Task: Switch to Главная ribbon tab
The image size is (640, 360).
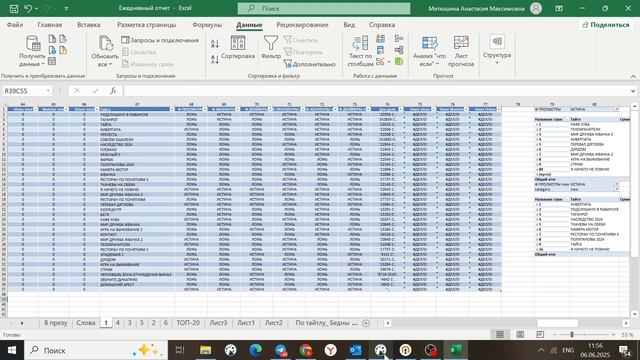Action: click(50, 24)
